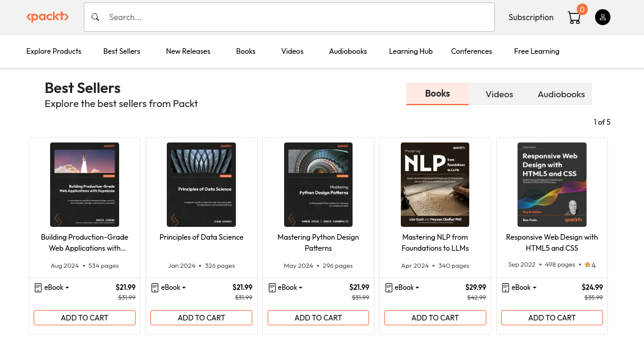Open Learning Hub nav item
This screenshot has width=644, height=351.
tap(411, 51)
